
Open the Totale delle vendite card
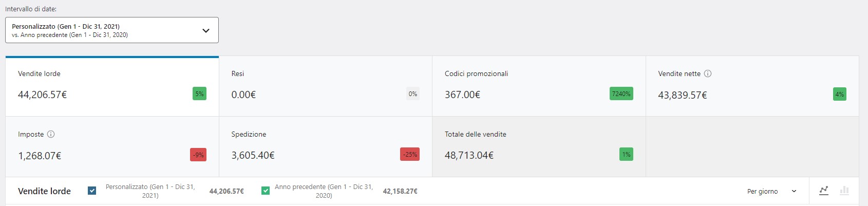(x=538, y=146)
